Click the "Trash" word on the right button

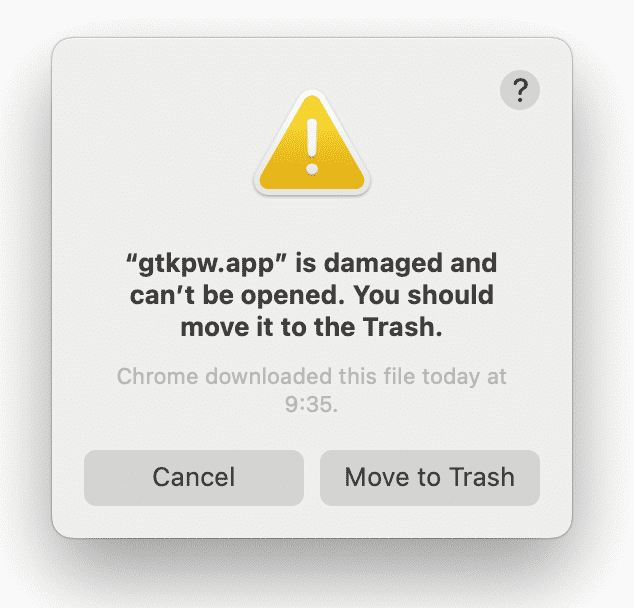482,477
